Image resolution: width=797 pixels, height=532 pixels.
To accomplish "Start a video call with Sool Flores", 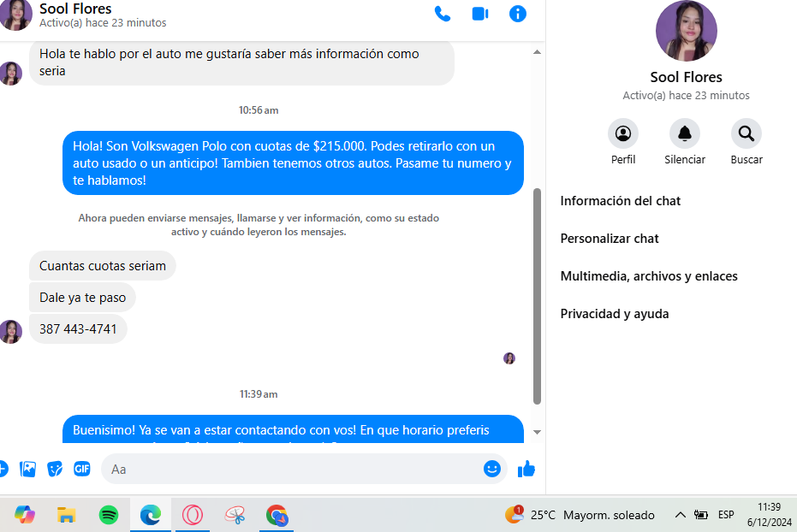I will click(480, 14).
